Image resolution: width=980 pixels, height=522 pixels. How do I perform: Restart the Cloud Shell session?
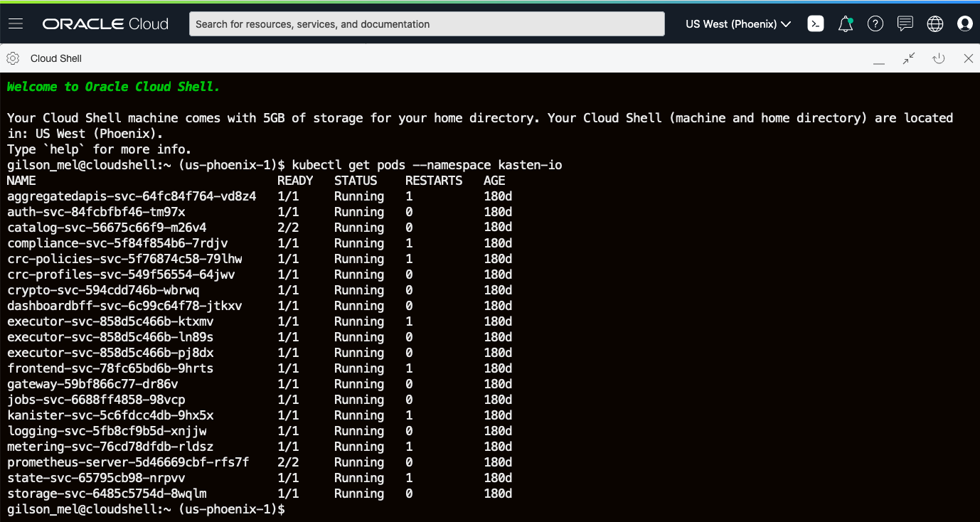[x=938, y=58]
